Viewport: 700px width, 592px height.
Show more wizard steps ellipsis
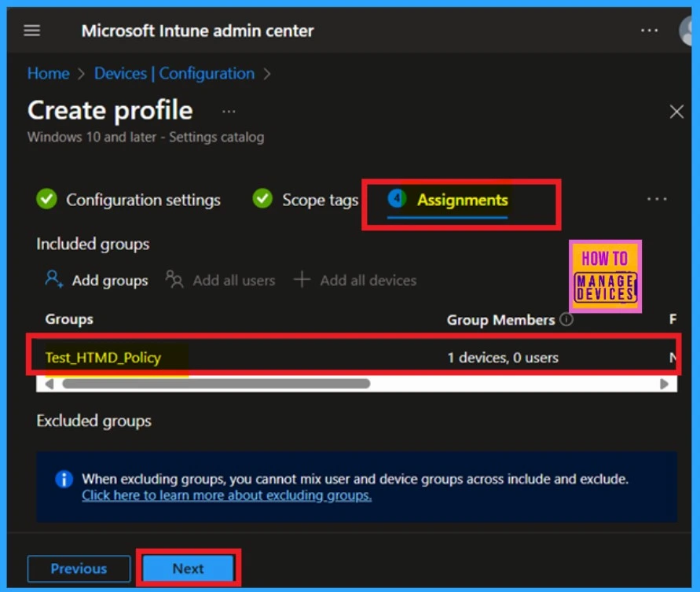click(x=657, y=199)
